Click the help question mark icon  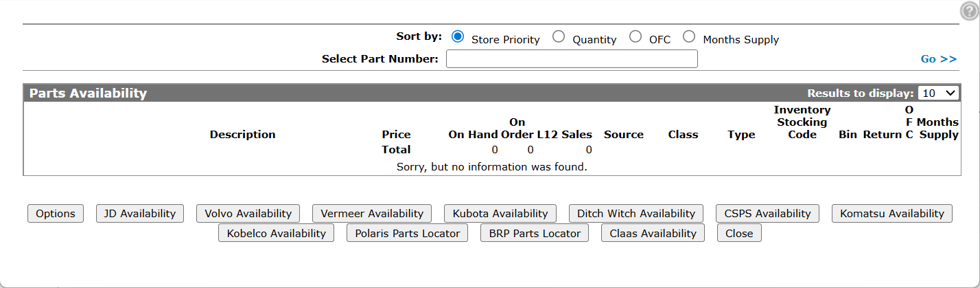[x=968, y=10]
